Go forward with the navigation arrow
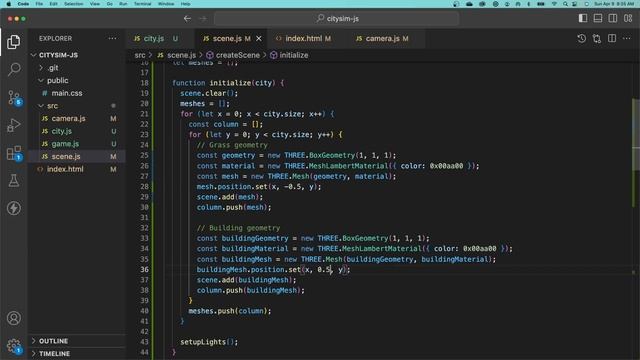640x360 pixels. [203, 19]
